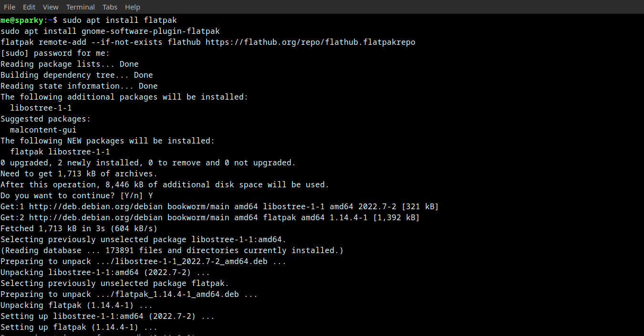The width and height of the screenshot is (644, 336).
Task: Select the word flatpak in the install command
Action: click(x=160, y=20)
